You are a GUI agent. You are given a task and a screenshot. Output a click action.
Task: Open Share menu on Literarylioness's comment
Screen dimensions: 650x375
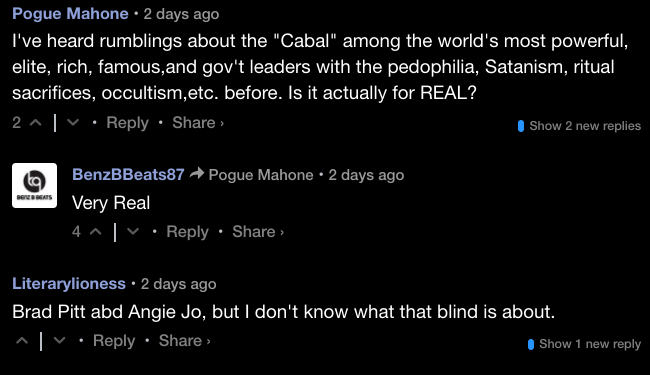click(x=184, y=341)
